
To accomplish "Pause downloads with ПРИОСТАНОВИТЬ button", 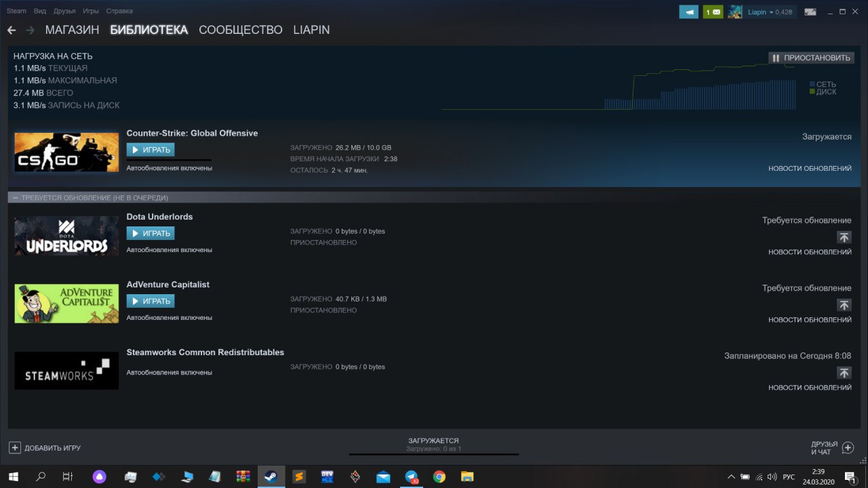I will coord(811,58).
